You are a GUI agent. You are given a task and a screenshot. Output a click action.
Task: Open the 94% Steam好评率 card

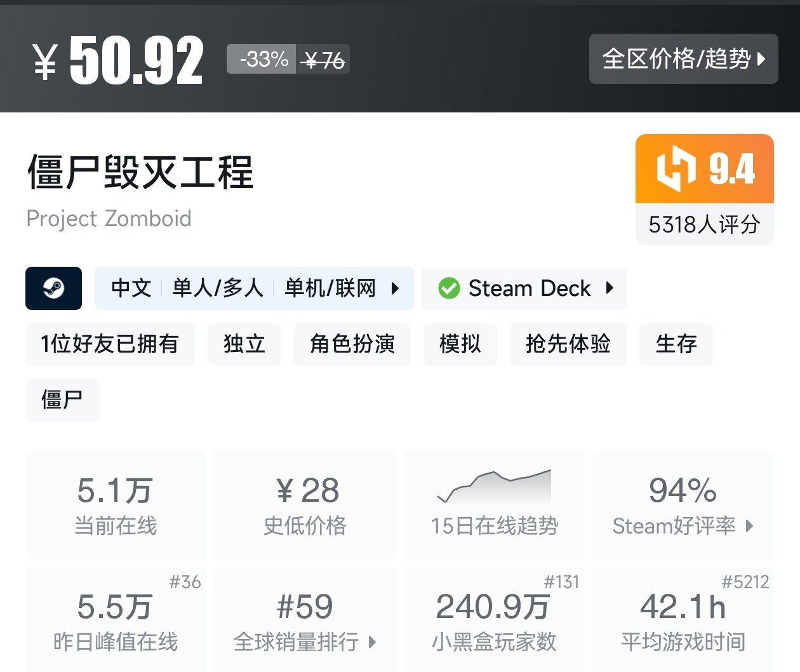click(x=683, y=506)
